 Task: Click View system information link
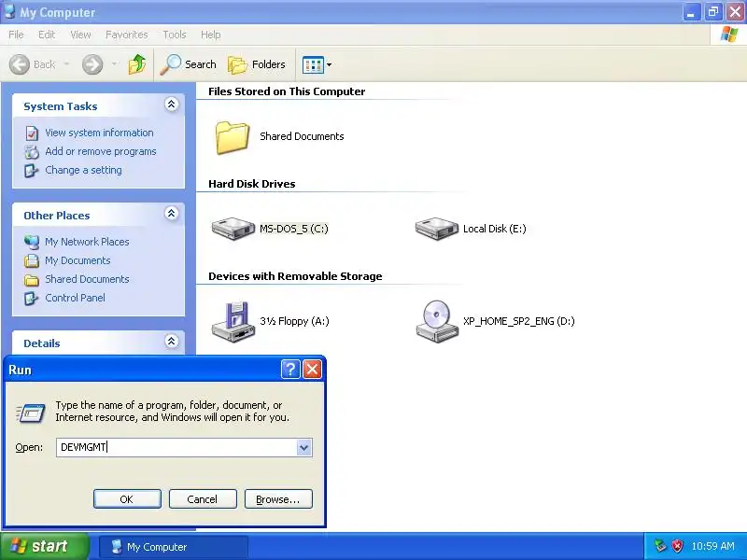(99, 133)
